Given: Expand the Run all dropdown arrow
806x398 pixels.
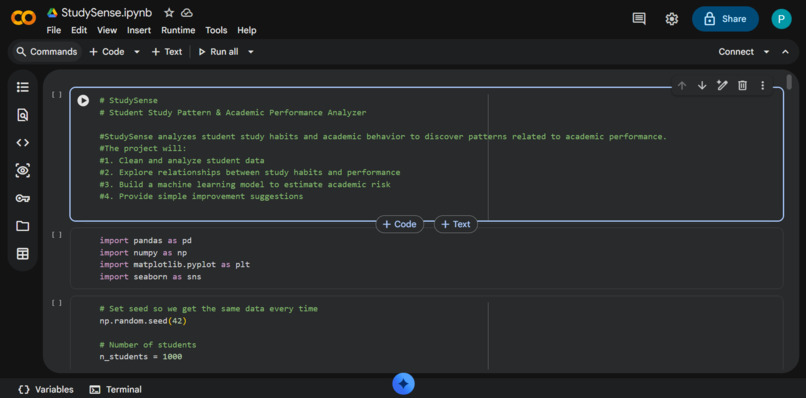Looking at the screenshot, I should [x=250, y=52].
